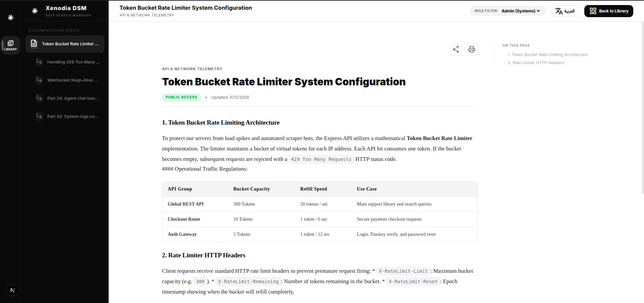Click the arrow icon beside Part 24 entry
Screen dimensions: 644x303
click(x=39, y=98)
